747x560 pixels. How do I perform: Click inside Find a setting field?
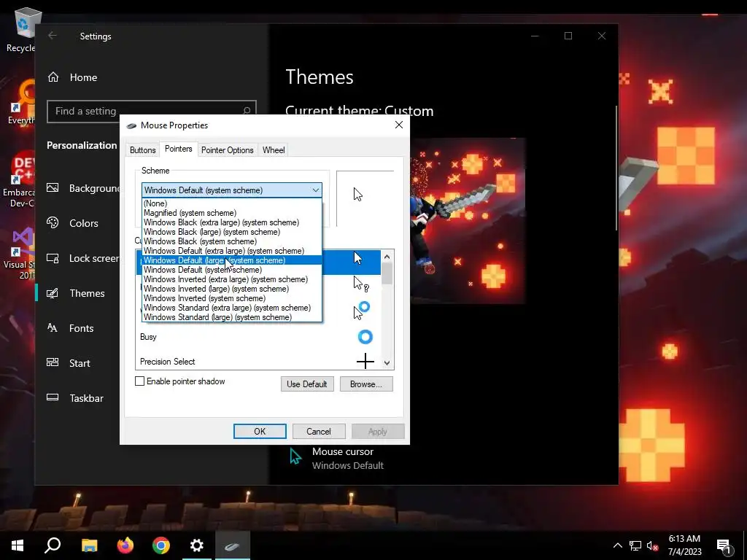[152, 111]
